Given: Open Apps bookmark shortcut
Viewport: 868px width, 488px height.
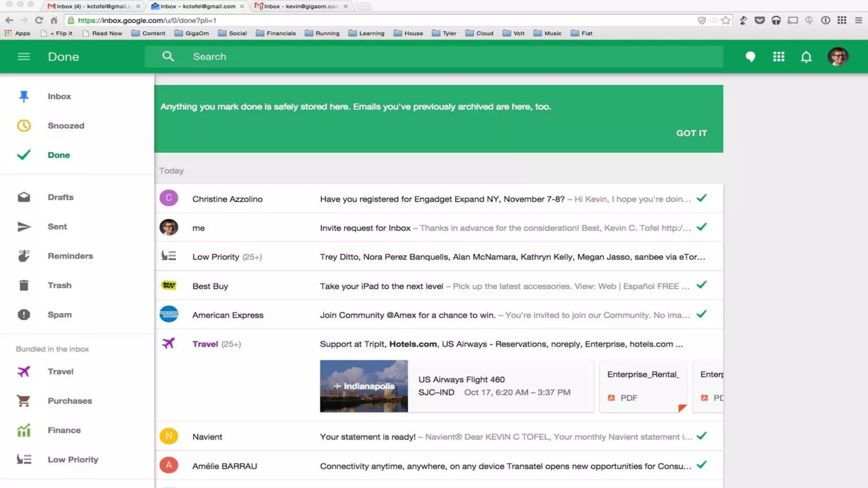Looking at the screenshot, I should click(17, 33).
